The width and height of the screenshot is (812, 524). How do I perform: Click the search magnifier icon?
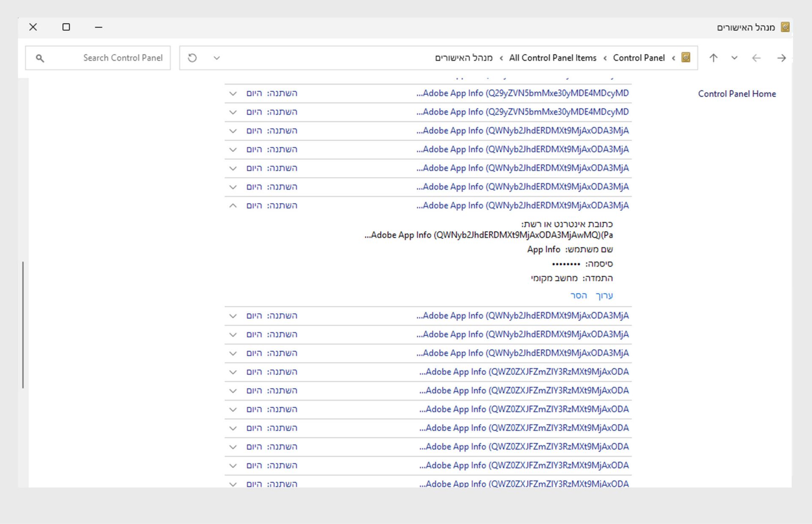pos(40,58)
